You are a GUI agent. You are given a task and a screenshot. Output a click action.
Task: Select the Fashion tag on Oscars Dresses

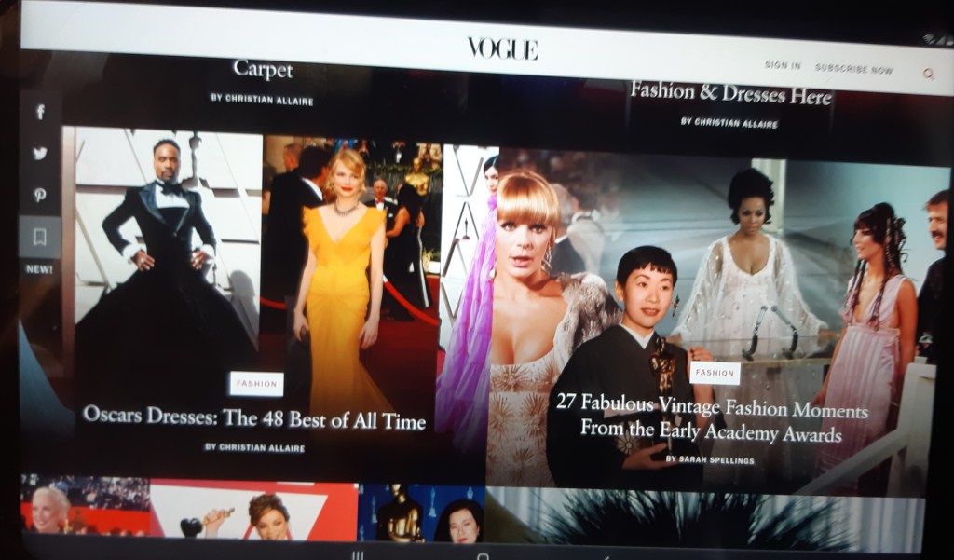256,383
